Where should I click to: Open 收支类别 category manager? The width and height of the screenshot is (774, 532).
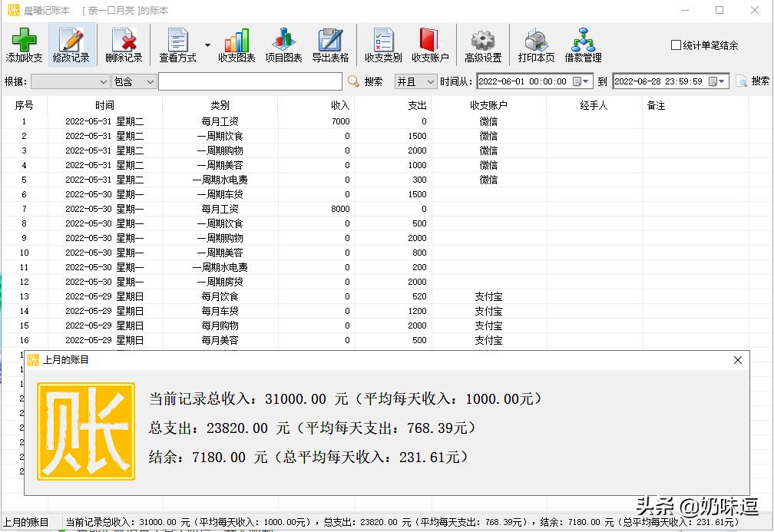382,45
